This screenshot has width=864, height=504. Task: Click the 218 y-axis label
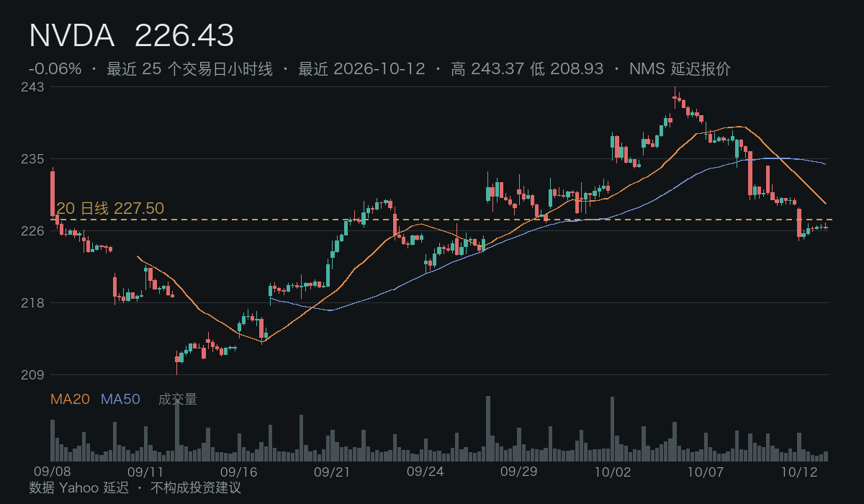point(33,303)
